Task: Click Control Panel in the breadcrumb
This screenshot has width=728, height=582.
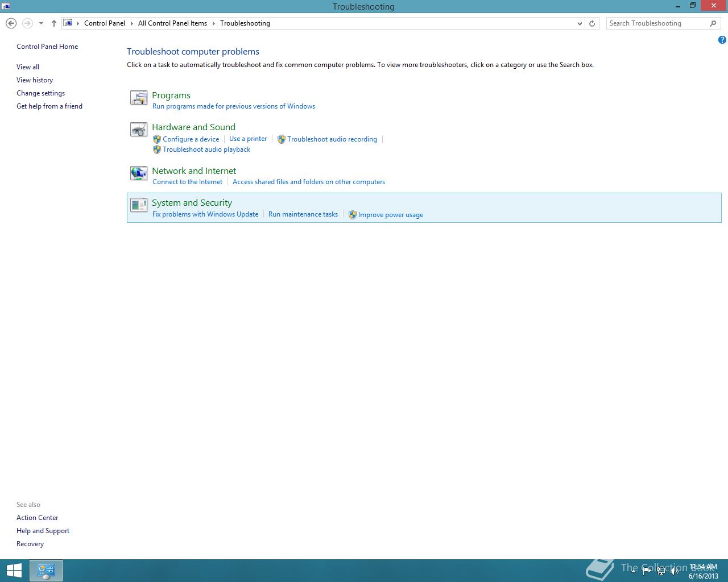Action: tap(105, 23)
